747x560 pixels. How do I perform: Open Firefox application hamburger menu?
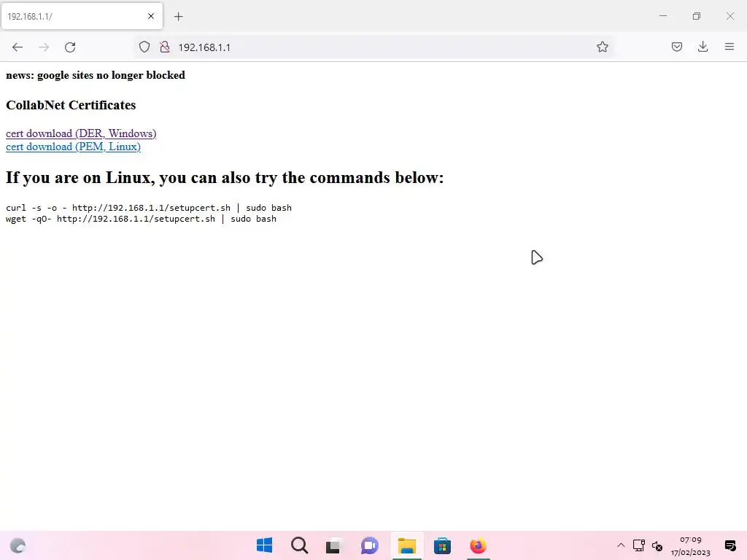(729, 47)
